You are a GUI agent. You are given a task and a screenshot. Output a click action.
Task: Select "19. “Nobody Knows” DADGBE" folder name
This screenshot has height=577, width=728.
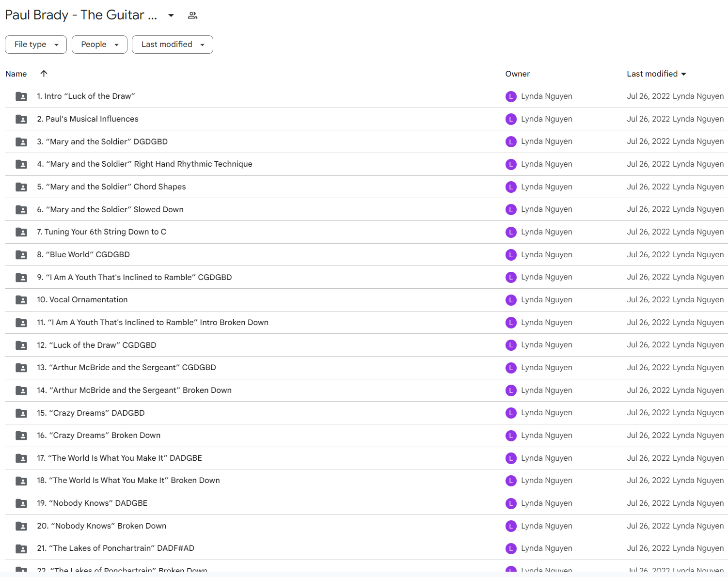coord(92,503)
